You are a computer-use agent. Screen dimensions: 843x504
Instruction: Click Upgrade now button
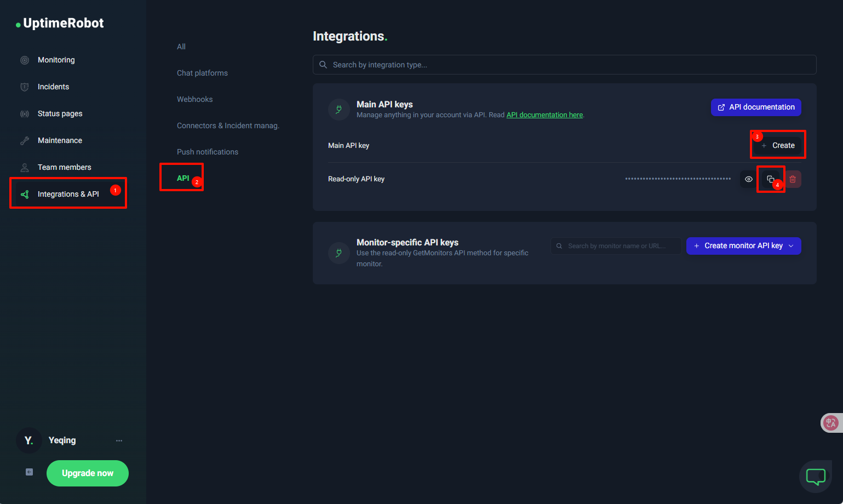[88, 473]
